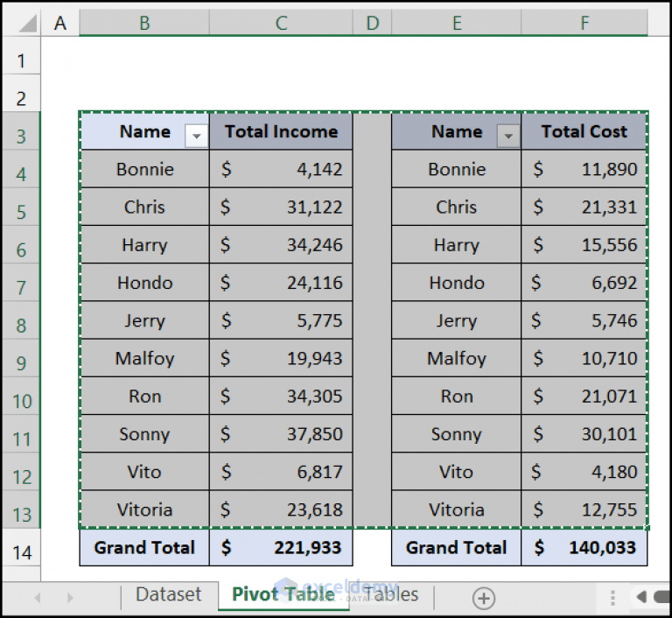Select Vitoria's cost value 12,755

584,509
